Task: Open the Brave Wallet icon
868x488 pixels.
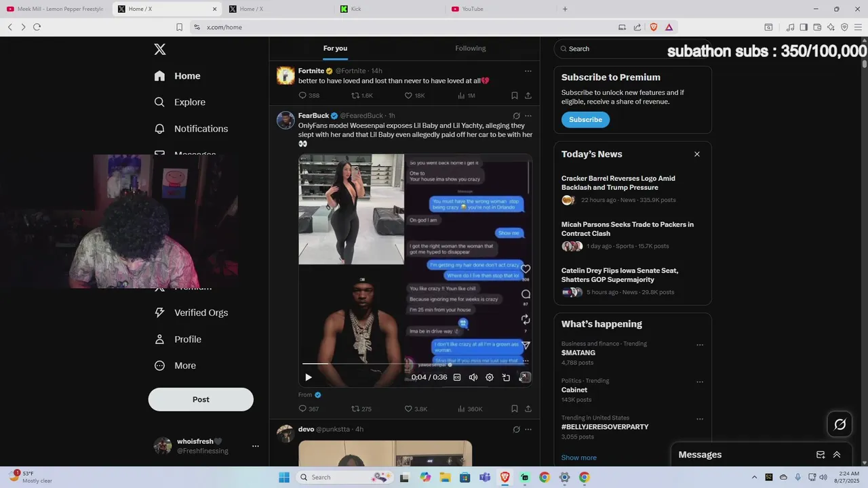Action: pos(817,27)
